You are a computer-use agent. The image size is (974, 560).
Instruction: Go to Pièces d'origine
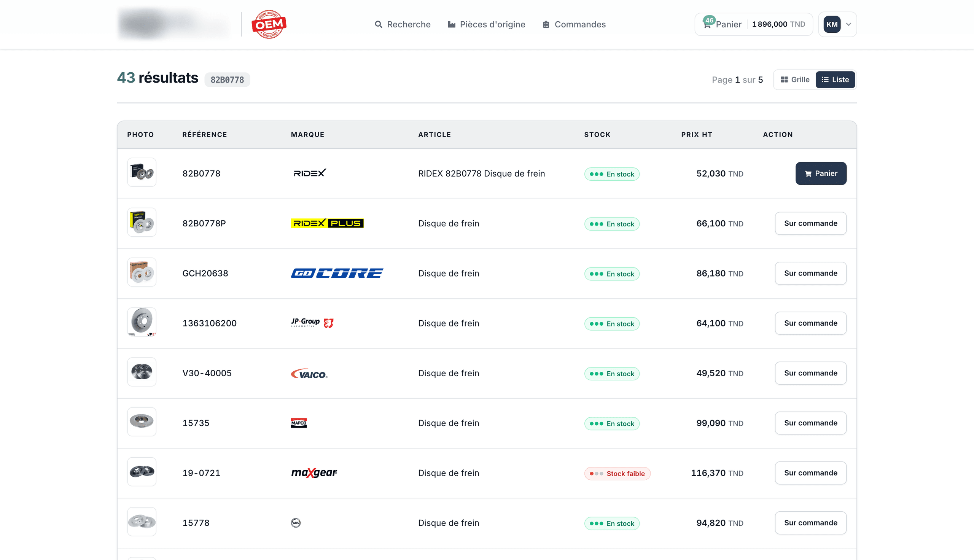point(486,24)
